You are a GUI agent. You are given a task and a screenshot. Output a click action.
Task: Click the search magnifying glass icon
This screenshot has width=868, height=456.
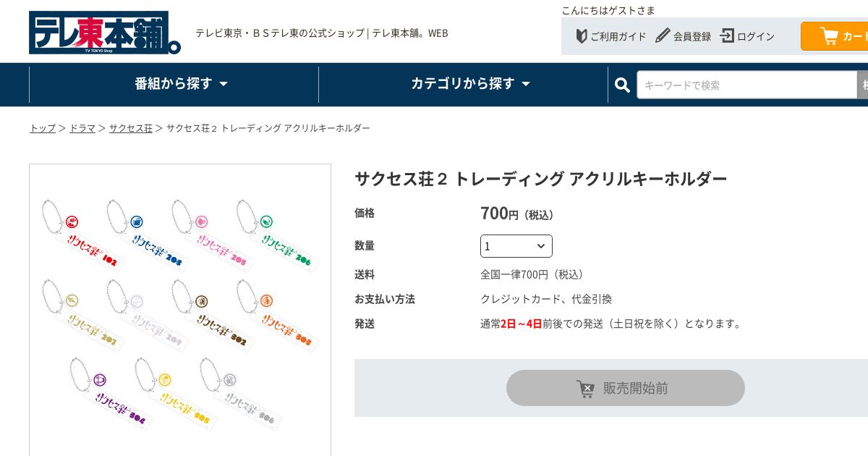coord(622,85)
